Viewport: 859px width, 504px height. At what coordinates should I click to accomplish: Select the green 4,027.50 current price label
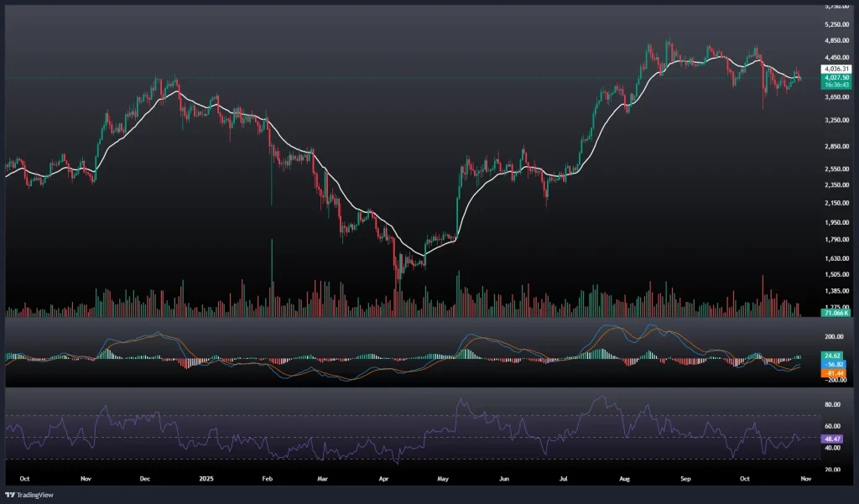[x=836, y=77]
